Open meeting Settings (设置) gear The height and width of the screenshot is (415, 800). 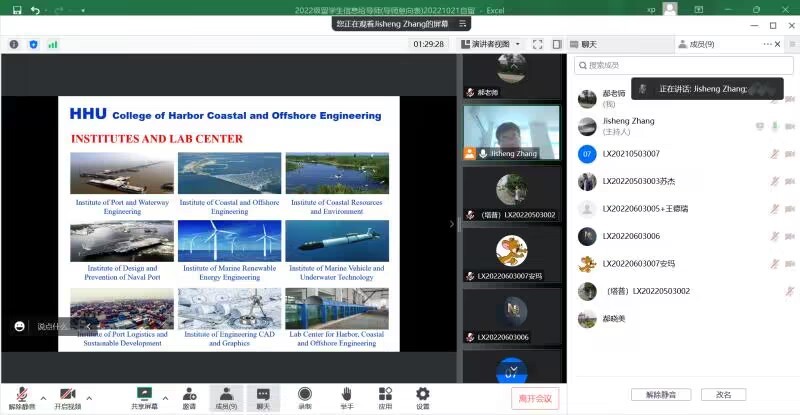(x=422, y=397)
